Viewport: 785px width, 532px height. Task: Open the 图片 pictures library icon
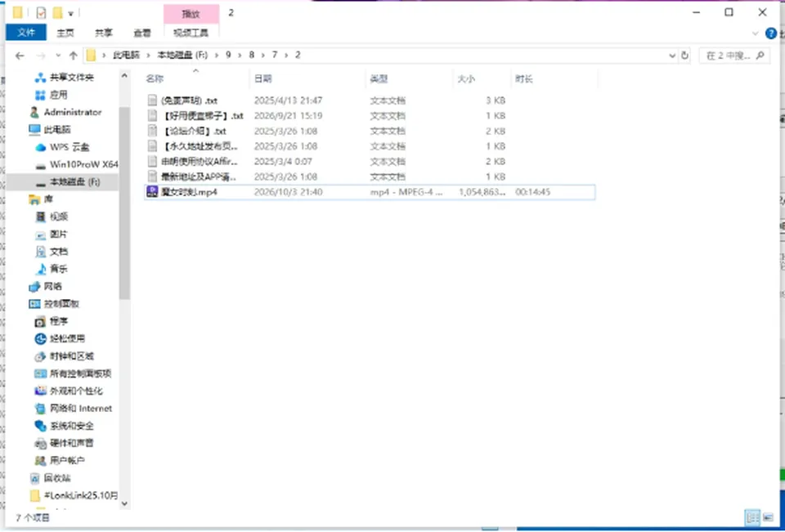point(41,235)
